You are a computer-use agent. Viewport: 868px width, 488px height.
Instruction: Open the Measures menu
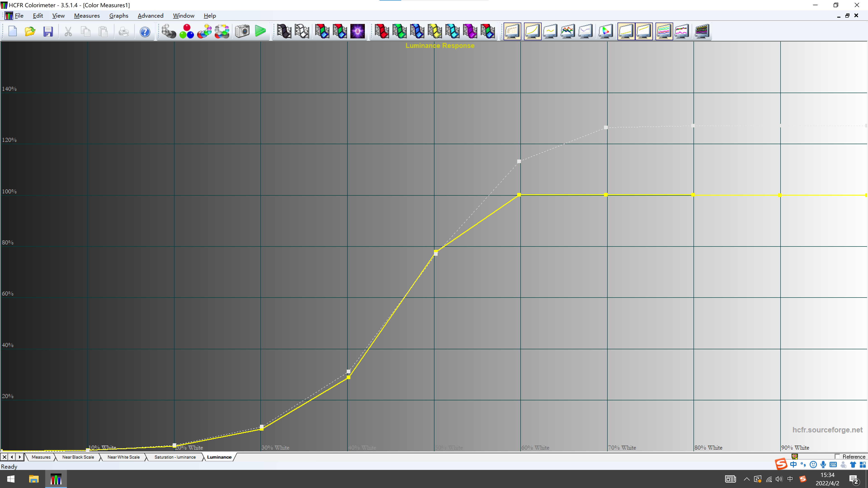[87, 16]
